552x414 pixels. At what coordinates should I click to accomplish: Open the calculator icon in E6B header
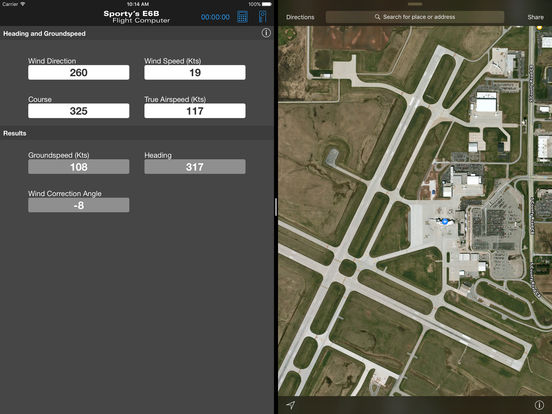242,17
